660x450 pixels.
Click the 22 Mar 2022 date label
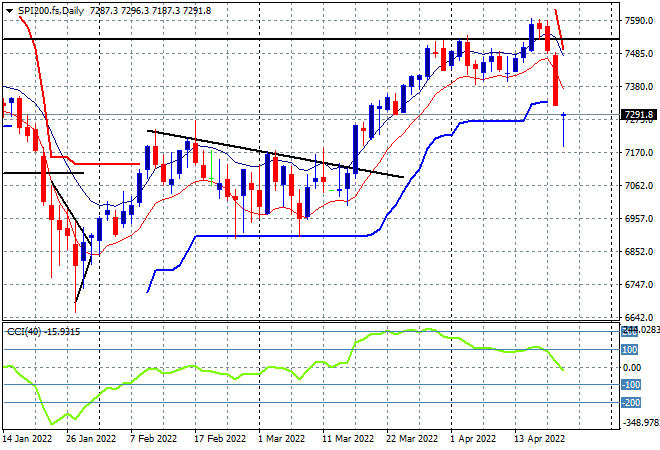pos(412,439)
